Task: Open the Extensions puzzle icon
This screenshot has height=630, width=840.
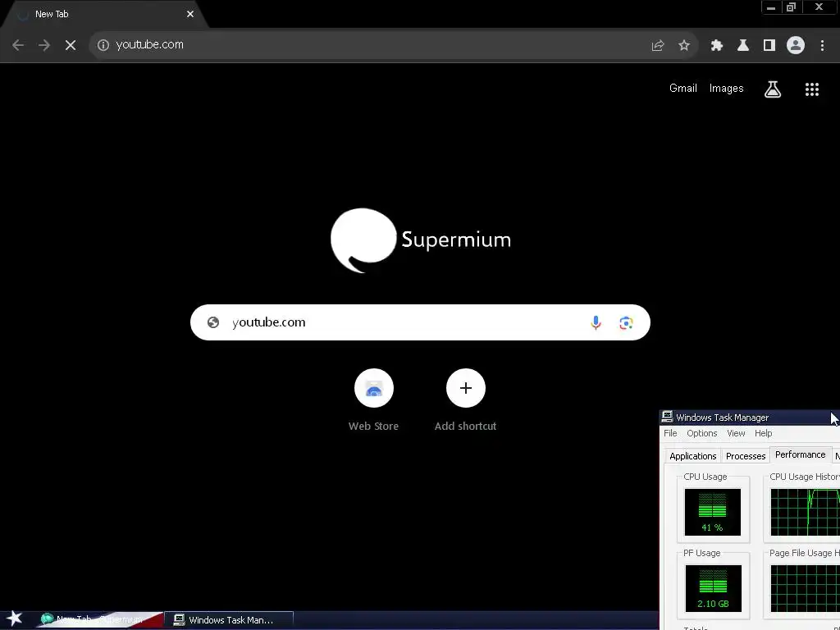Action: pos(717,46)
